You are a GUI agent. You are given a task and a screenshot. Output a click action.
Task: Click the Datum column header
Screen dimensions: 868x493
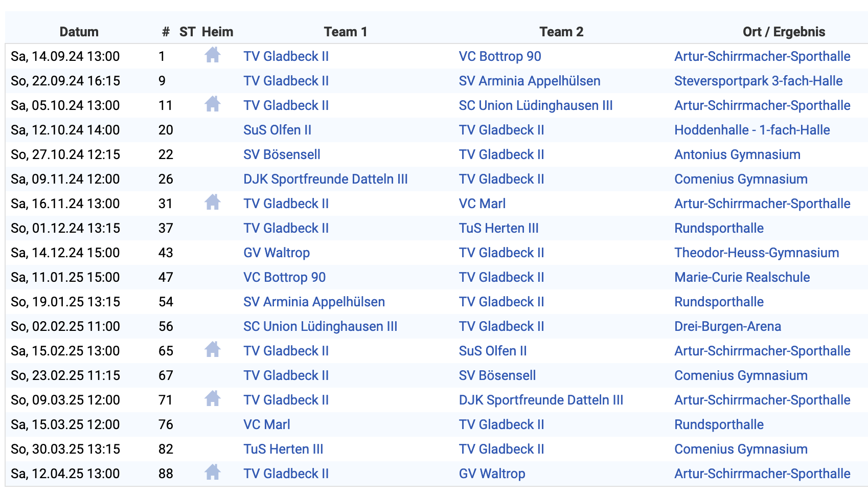[x=79, y=32]
